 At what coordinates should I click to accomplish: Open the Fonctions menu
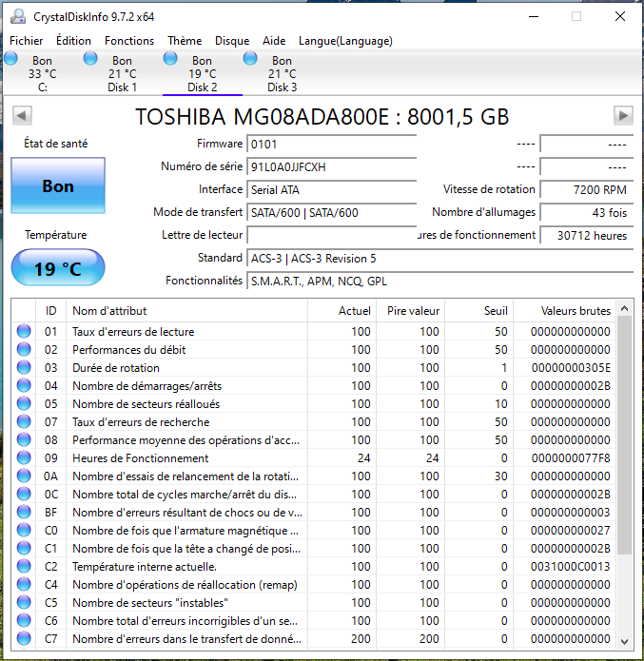point(129,41)
